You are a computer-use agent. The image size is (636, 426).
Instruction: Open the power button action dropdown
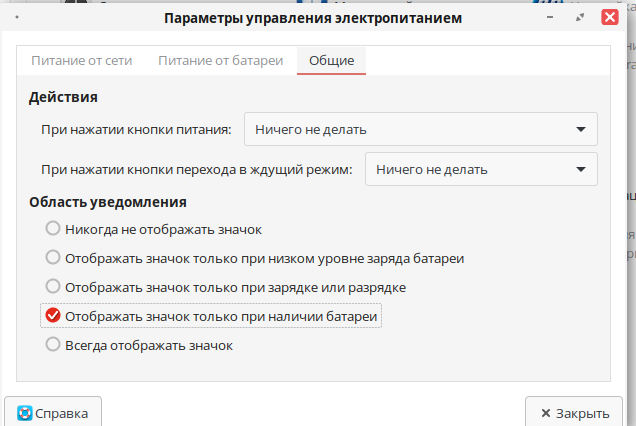click(x=420, y=129)
